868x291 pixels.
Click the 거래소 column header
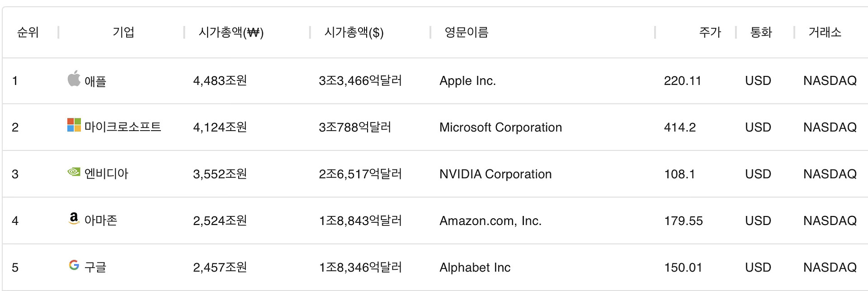[825, 33]
